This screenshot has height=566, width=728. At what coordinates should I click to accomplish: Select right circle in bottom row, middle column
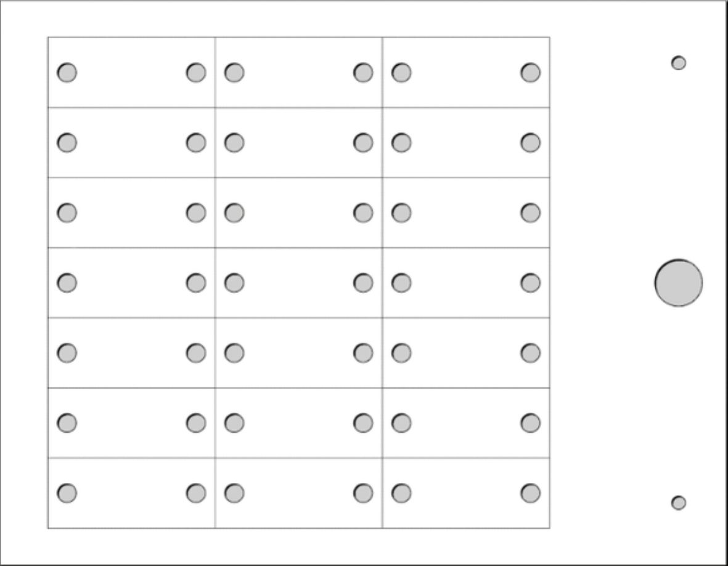tap(363, 493)
